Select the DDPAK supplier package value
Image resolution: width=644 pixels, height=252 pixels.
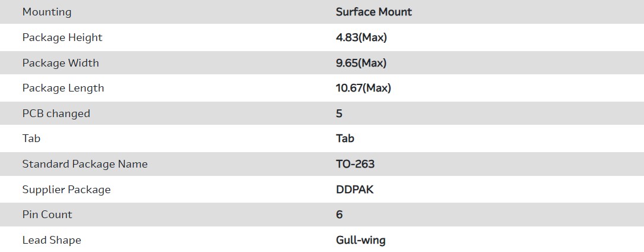[355, 190]
